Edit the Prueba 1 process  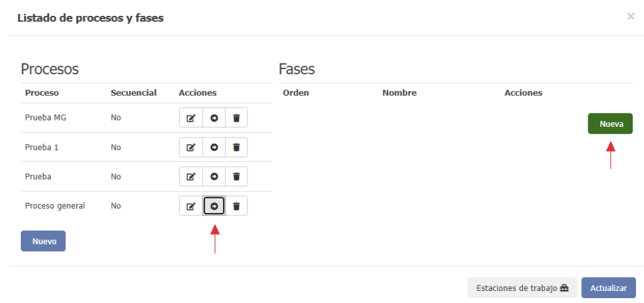[191, 147]
